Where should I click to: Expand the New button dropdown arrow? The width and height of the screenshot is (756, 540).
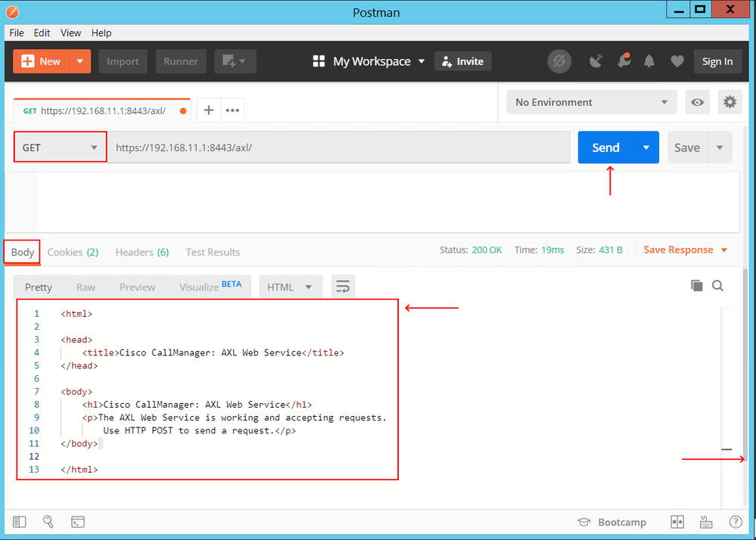pos(80,61)
